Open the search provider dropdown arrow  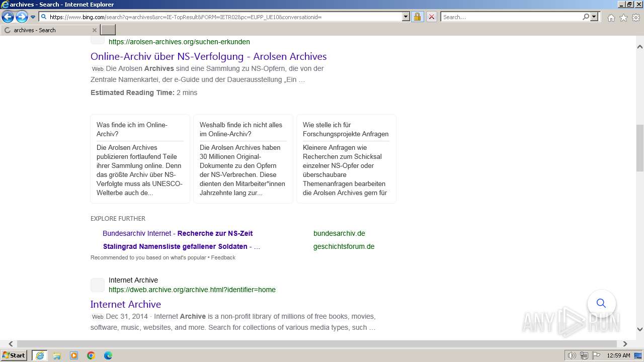coord(594,17)
